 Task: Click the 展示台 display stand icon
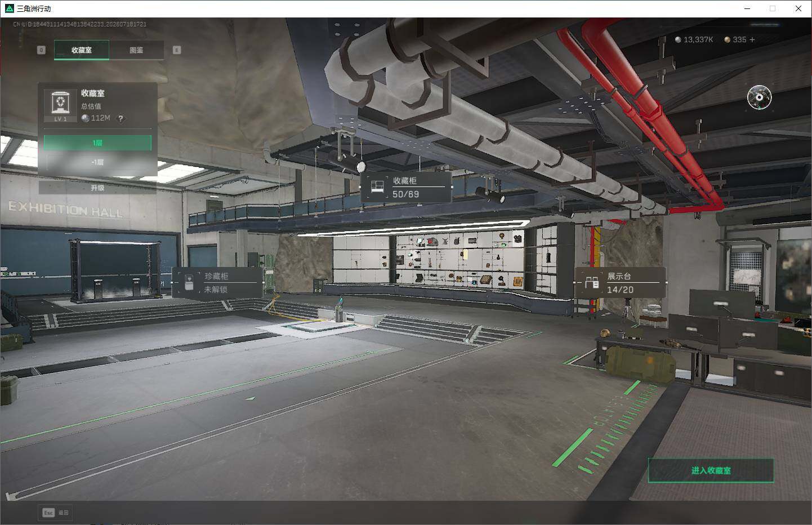(x=591, y=282)
